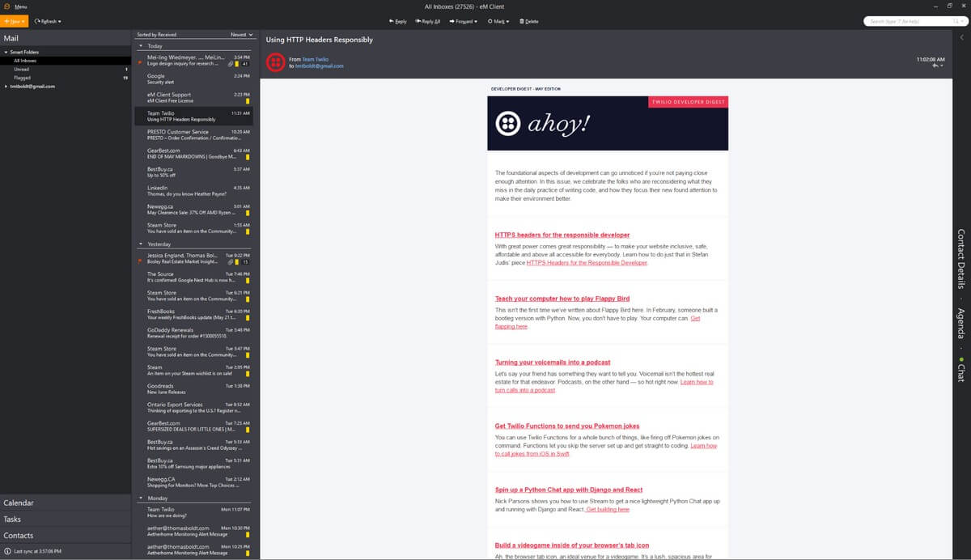Image resolution: width=971 pixels, height=560 pixels.
Task: Open the Flagged smart folder
Action: [65, 78]
